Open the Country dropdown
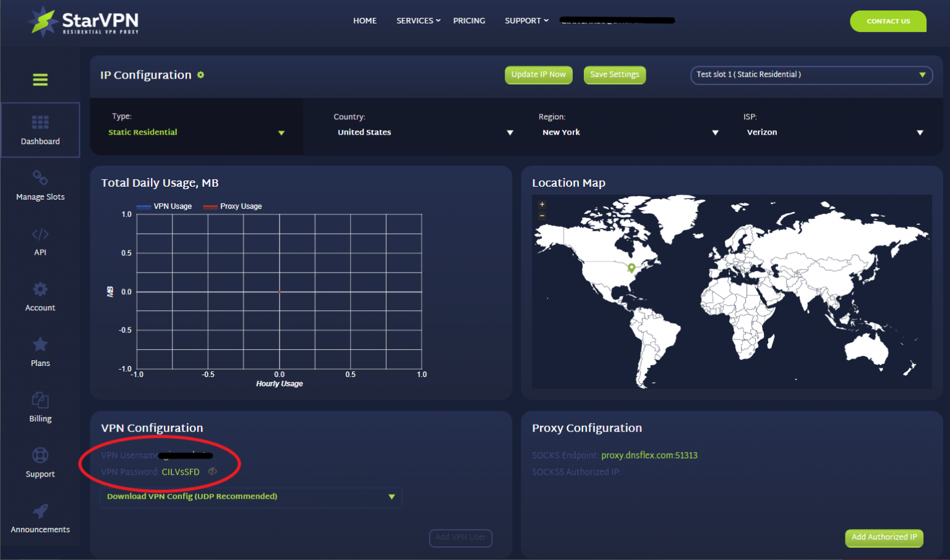 [x=510, y=132]
